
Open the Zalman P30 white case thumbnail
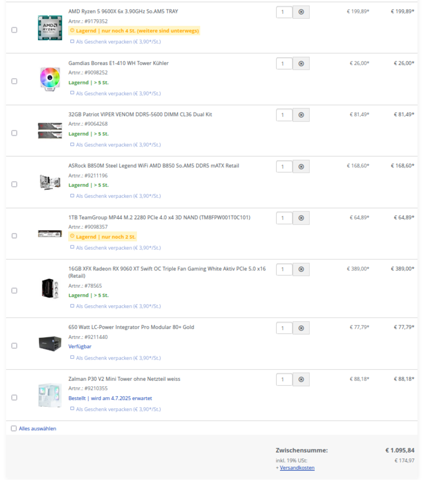pos(50,395)
